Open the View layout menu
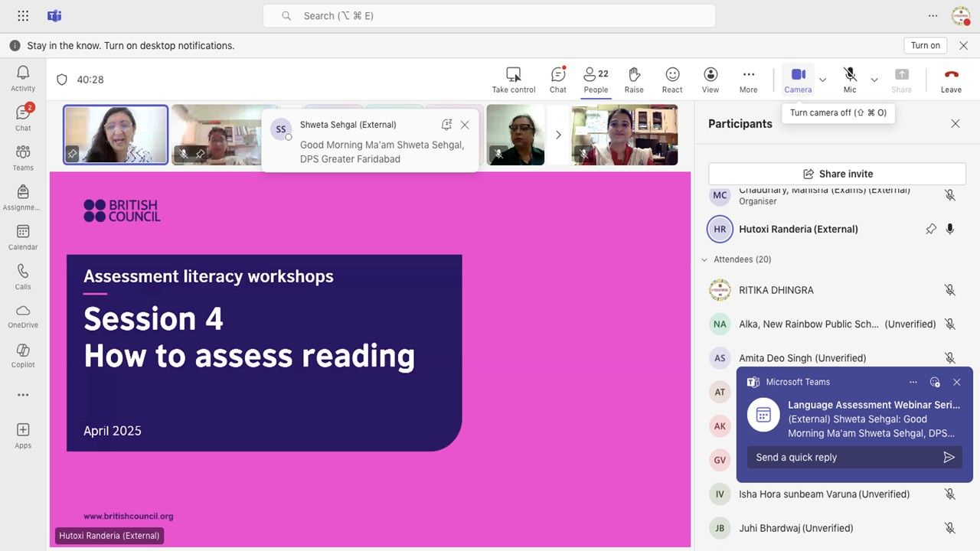Viewport: 980px width, 551px height. [710, 80]
